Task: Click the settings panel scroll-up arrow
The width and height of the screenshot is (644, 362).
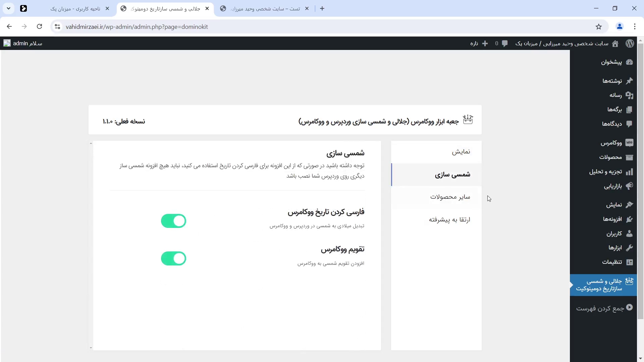Action: pyautogui.click(x=91, y=143)
